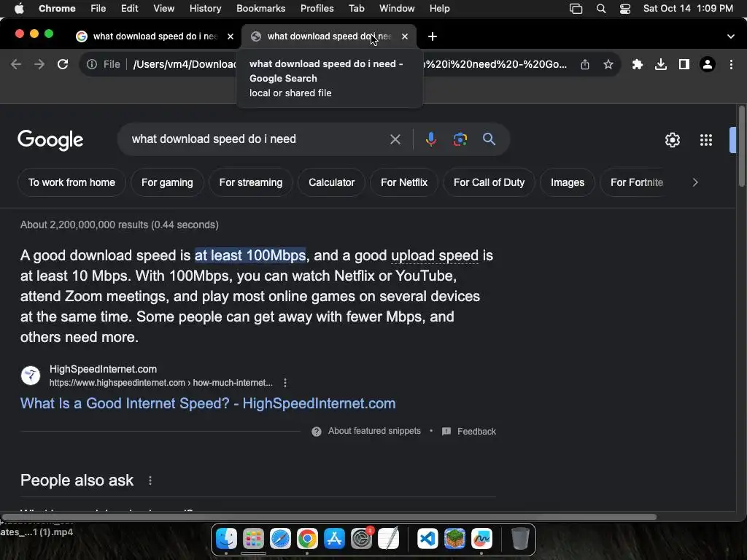The image size is (747, 560).
Task: Close the second active tab
Action: (x=405, y=36)
